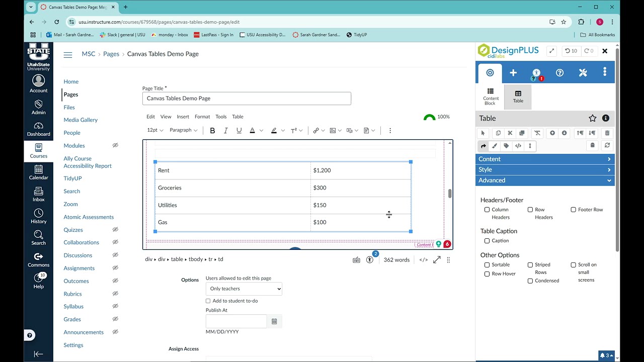644x362 pixels.
Task: Expand the Style section in DesignPLUS
Action: pyautogui.click(x=545, y=169)
